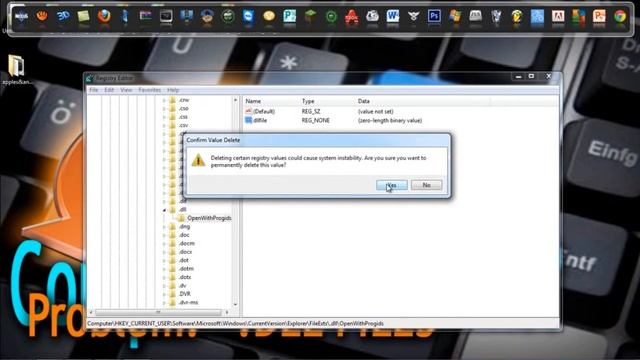Image resolution: width=640 pixels, height=360 pixels.
Task: Open the Help menu in Registry Editor
Action: click(x=173, y=90)
